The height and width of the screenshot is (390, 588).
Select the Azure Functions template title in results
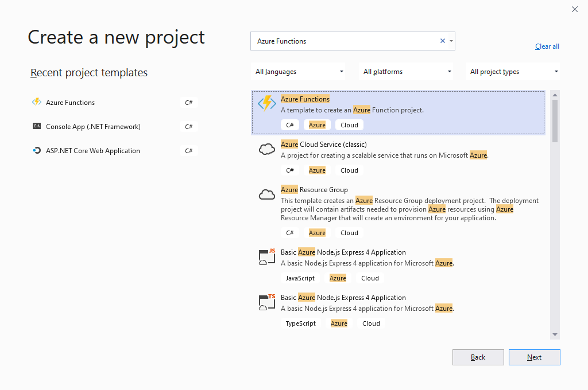(305, 99)
